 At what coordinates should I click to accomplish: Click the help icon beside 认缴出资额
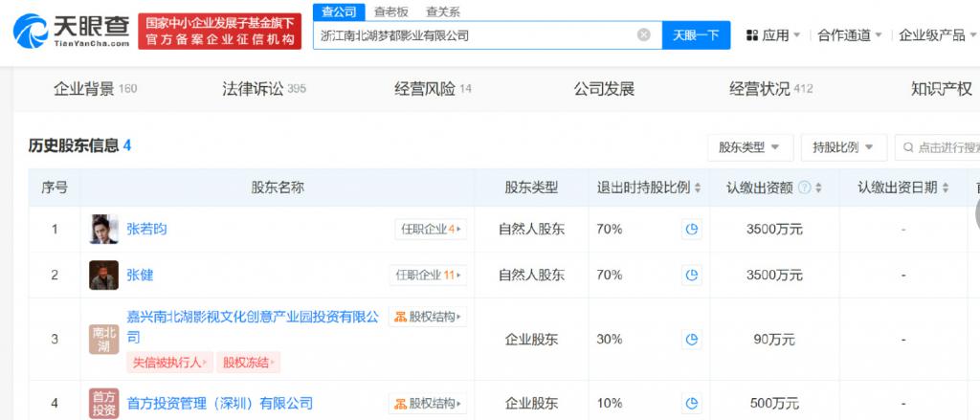(805, 188)
